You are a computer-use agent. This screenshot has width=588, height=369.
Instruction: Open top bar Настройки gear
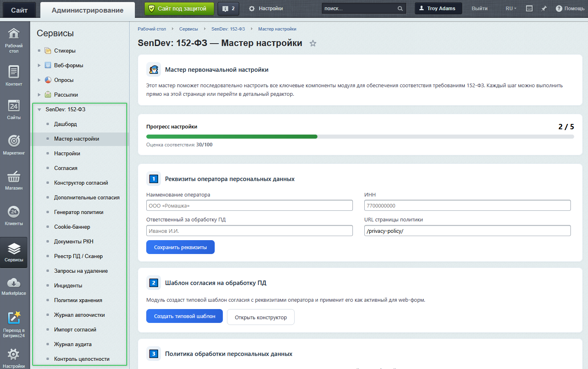point(252,9)
